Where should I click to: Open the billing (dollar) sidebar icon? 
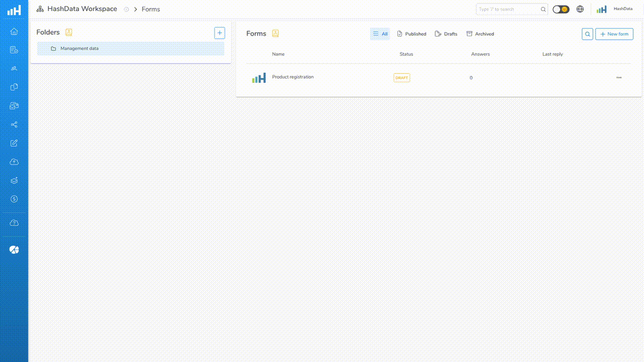coord(14,199)
